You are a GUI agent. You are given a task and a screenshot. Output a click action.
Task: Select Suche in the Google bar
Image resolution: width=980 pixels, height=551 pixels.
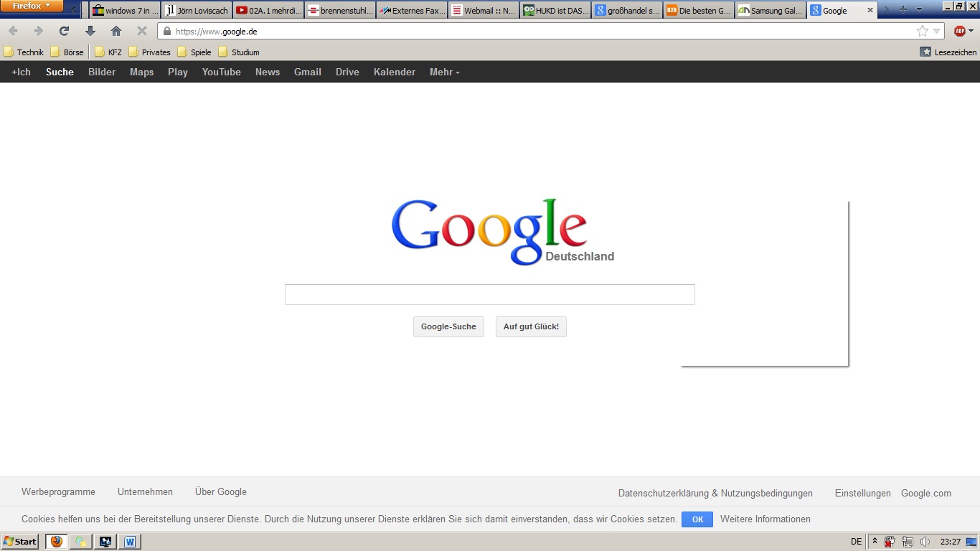[x=60, y=72]
